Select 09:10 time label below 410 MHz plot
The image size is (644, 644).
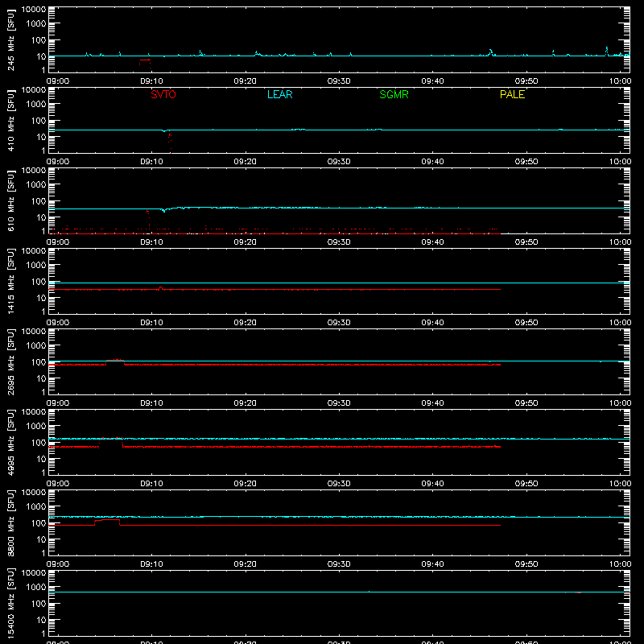[151, 162]
